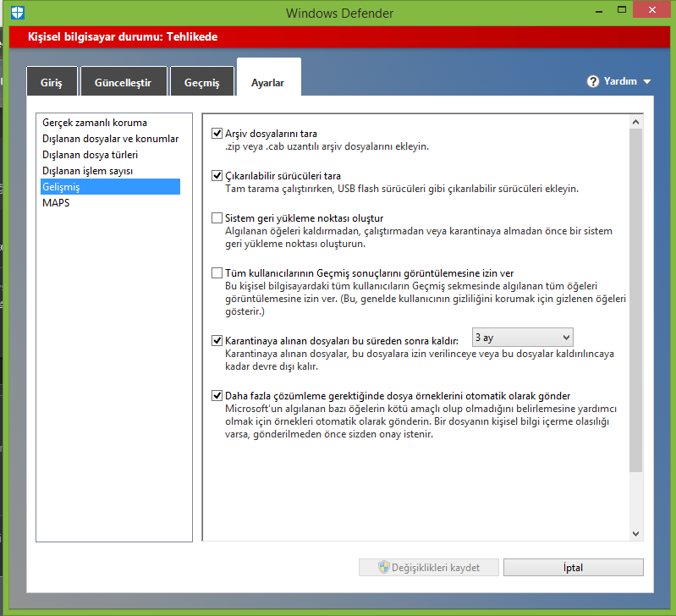This screenshot has height=616, width=676.
Task: Close the Windows Defender window
Action: coord(651,10)
